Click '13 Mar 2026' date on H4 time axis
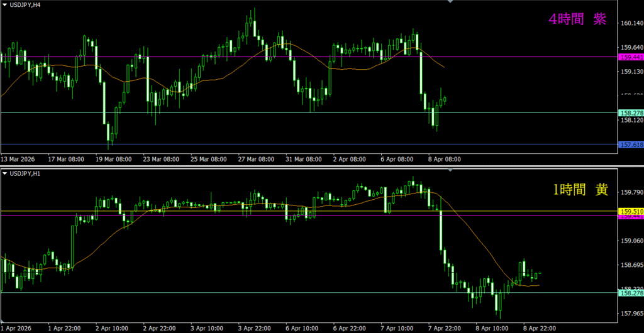The image size is (644, 333). [x=19, y=160]
